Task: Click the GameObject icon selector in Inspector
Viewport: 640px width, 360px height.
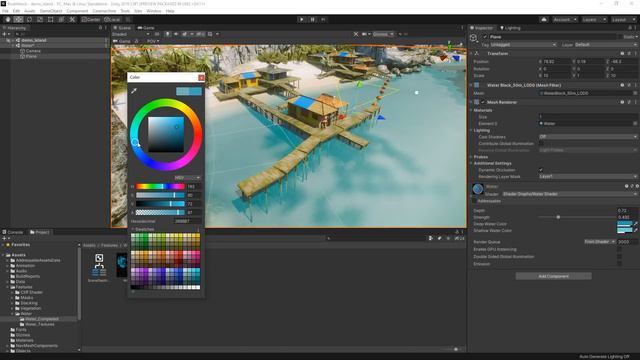Action: (473, 38)
